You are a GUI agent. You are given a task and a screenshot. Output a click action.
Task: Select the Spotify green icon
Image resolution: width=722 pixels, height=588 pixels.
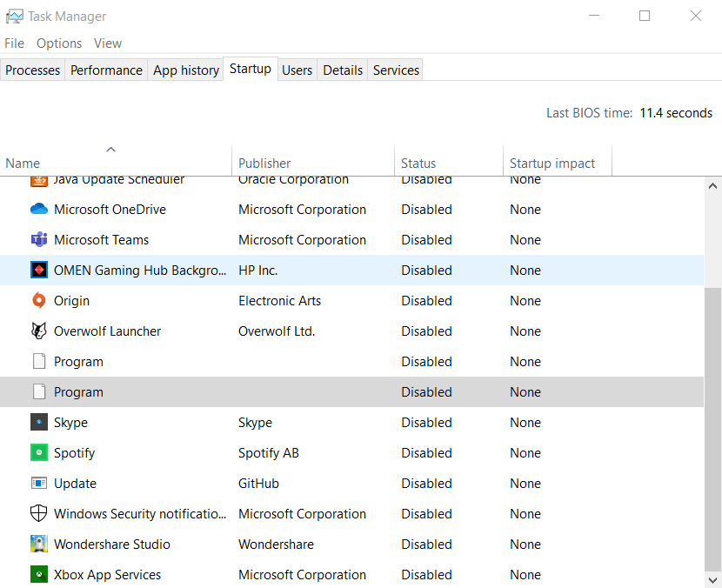pos(38,453)
